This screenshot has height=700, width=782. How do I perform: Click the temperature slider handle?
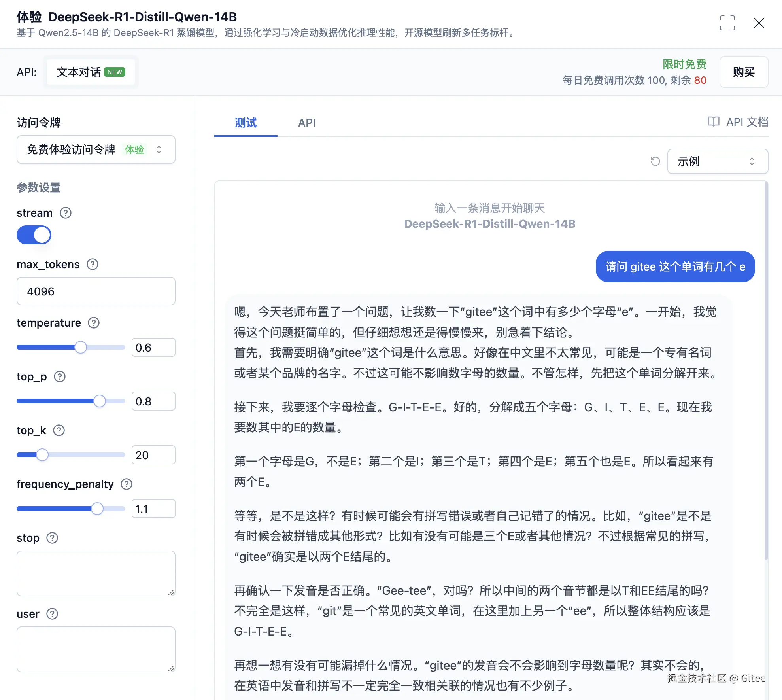81,347
